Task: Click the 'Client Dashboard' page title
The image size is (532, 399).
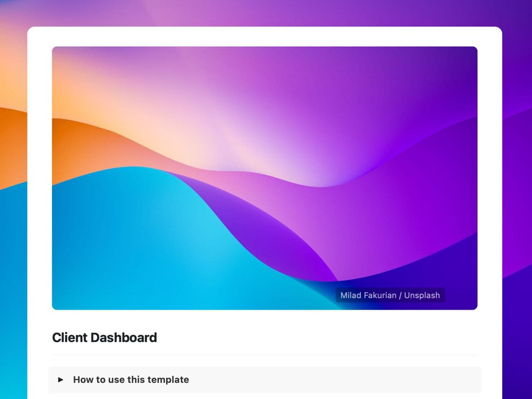Action: tap(104, 337)
